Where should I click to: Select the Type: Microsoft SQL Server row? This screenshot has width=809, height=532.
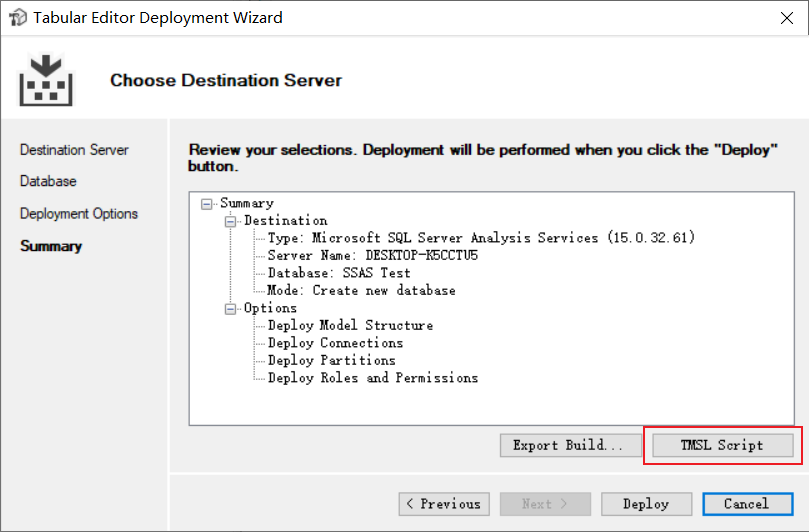click(481, 238)
